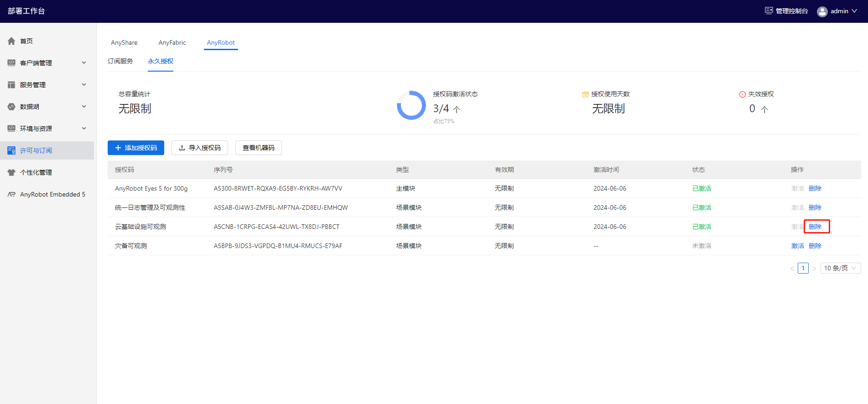Click serial number A5BPB-9JDS3-VGPDQ-B1MU4-RMUCS-E79AF
Image resolution: width=868 pixels, height=404 pixels.
pyautogui.click(x=278, y=246)
